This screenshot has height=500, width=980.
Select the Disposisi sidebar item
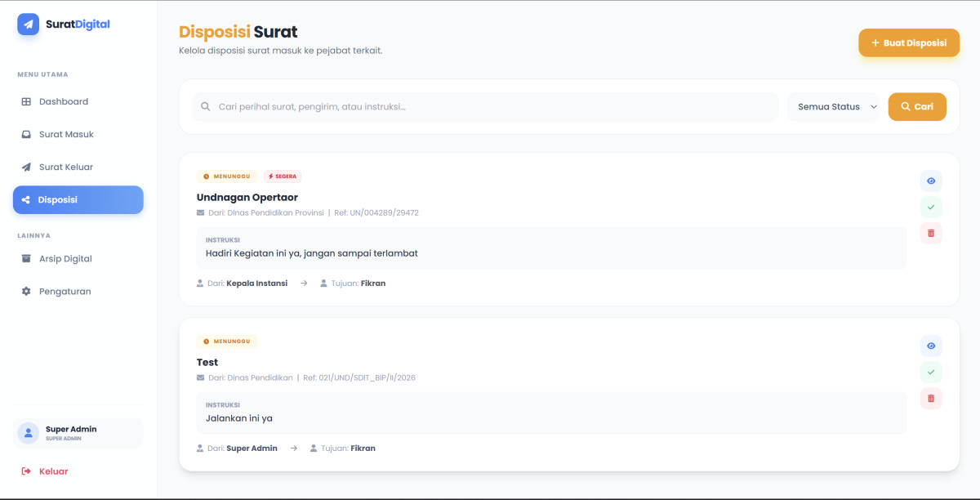(x=78, y=200)
